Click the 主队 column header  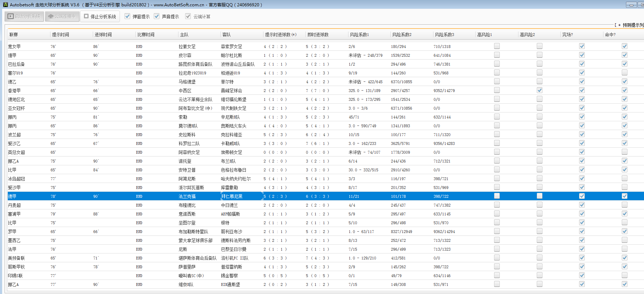click(184, 35)
